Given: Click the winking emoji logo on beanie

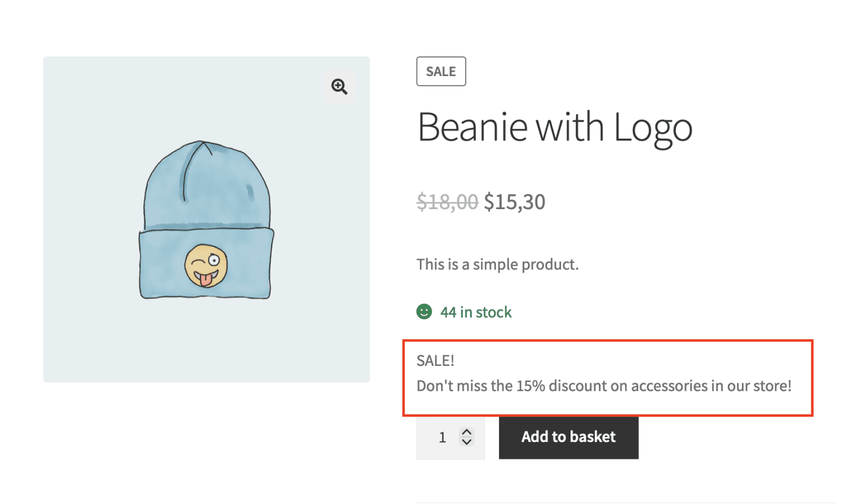Looking at the screenshot, I should coord(206,266).
